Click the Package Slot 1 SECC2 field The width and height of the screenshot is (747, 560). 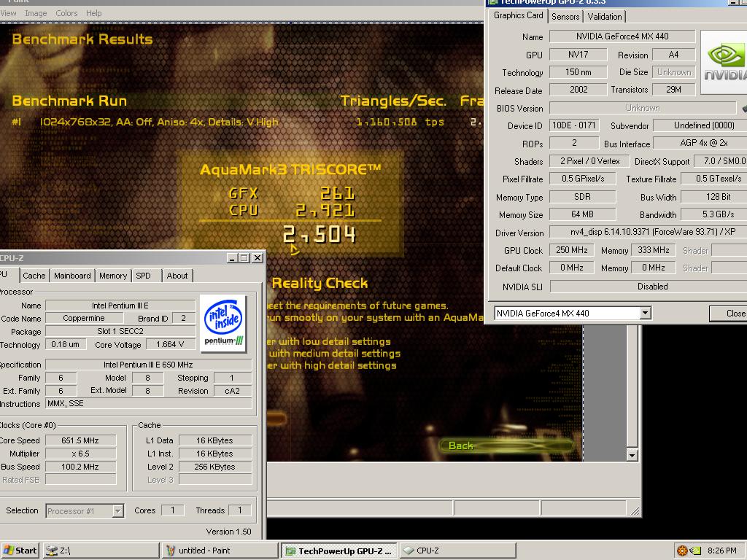pos(120,331)
